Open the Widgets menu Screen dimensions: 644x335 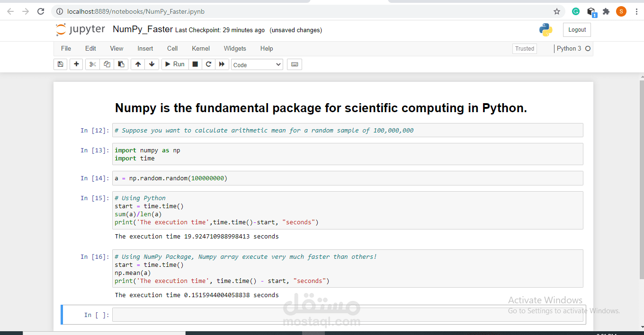[x=235, y=49]
